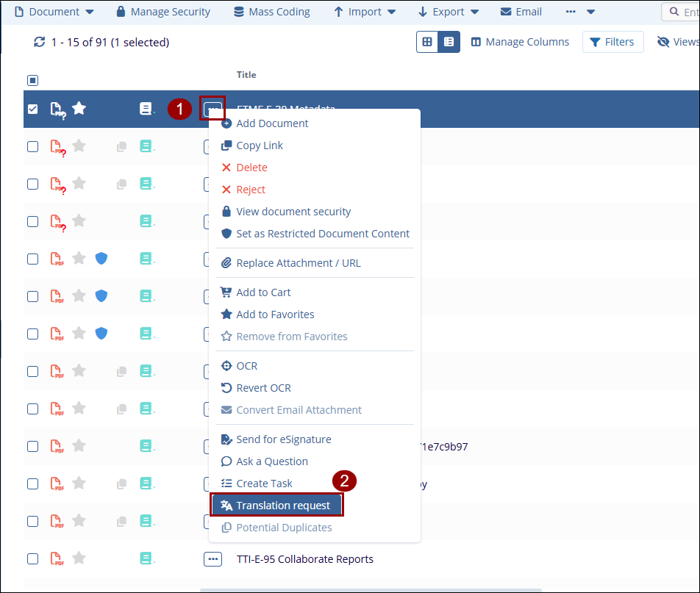
Task: Open the Filters button
Action: click(612, 42)
